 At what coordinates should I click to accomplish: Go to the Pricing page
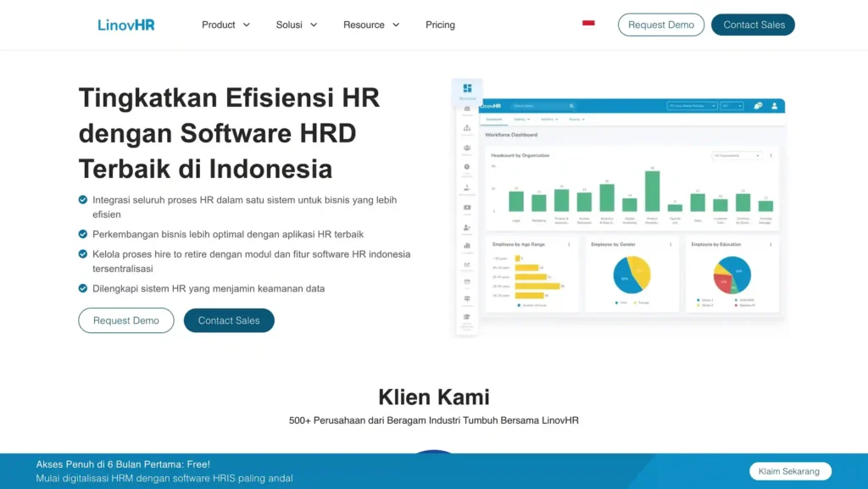440,25
